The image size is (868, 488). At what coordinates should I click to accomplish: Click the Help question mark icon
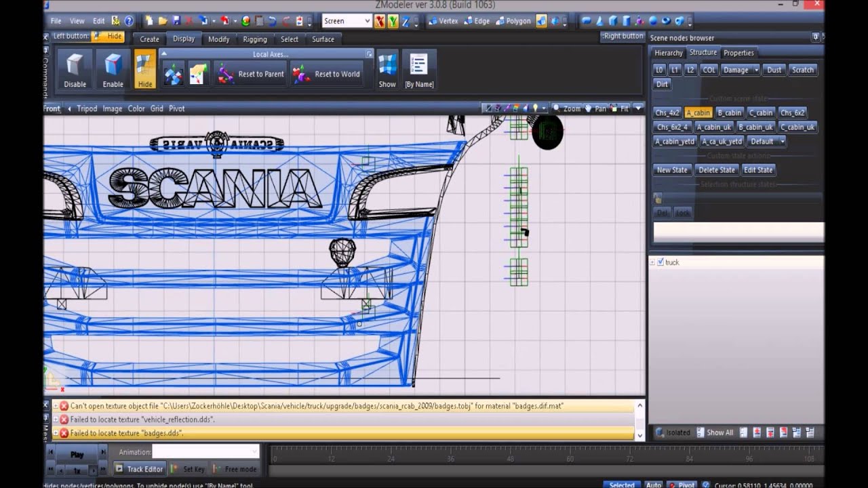(x=129, y=21)
